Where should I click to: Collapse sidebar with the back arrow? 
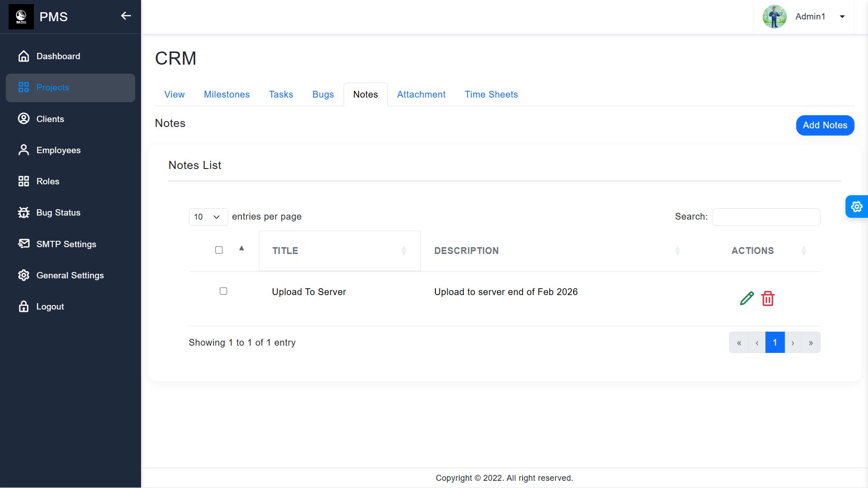click(126, 16)
